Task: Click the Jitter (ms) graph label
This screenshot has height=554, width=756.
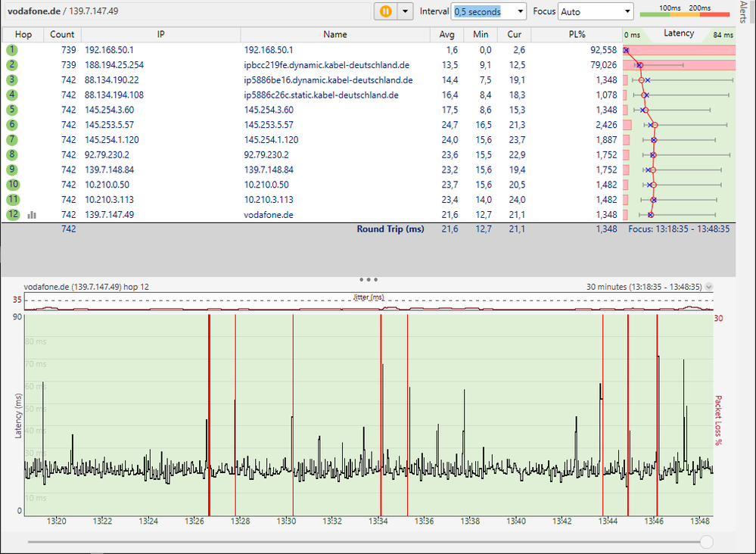Action: [x=369, y=297]
